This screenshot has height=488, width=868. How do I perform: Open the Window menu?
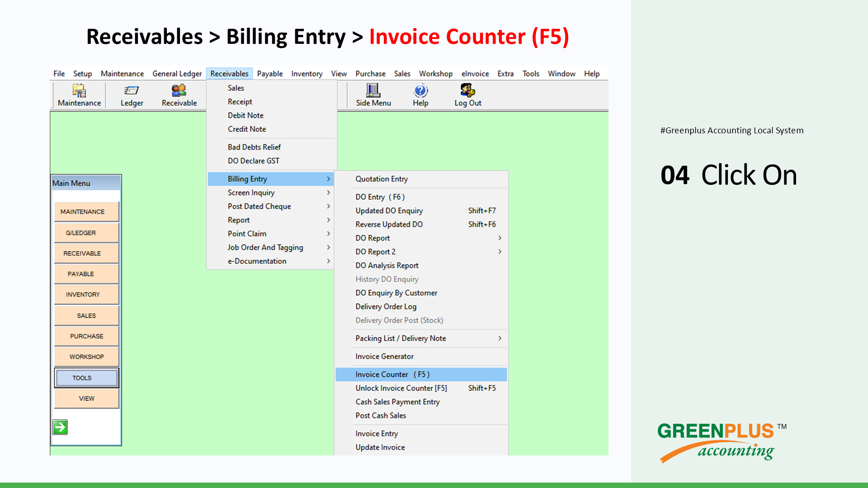(561, 74)
